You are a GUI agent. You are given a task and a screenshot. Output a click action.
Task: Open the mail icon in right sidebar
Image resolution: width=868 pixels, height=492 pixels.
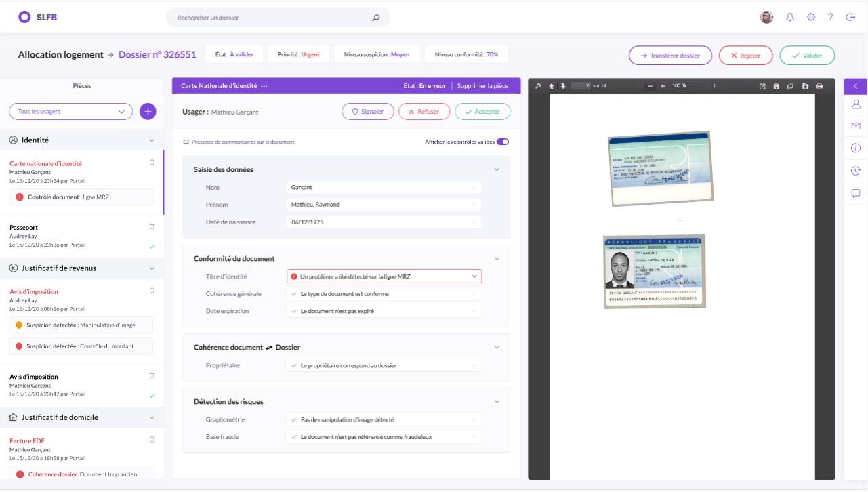856,126
